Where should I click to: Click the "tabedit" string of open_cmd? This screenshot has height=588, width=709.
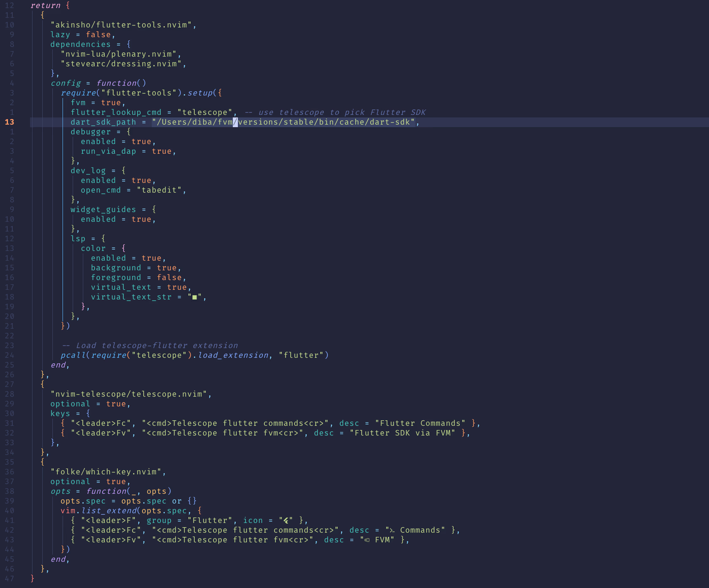coord(160,190)
